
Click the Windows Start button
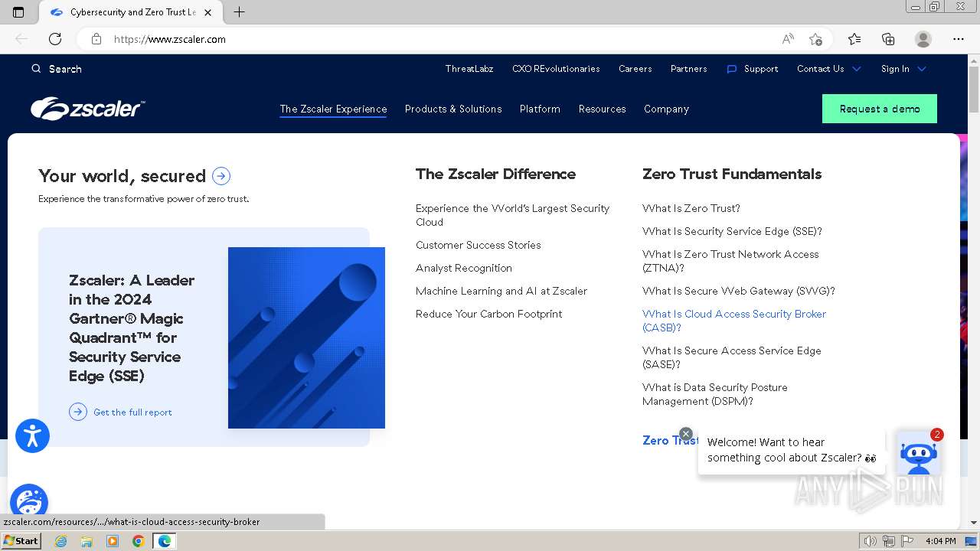click(21, 541)
